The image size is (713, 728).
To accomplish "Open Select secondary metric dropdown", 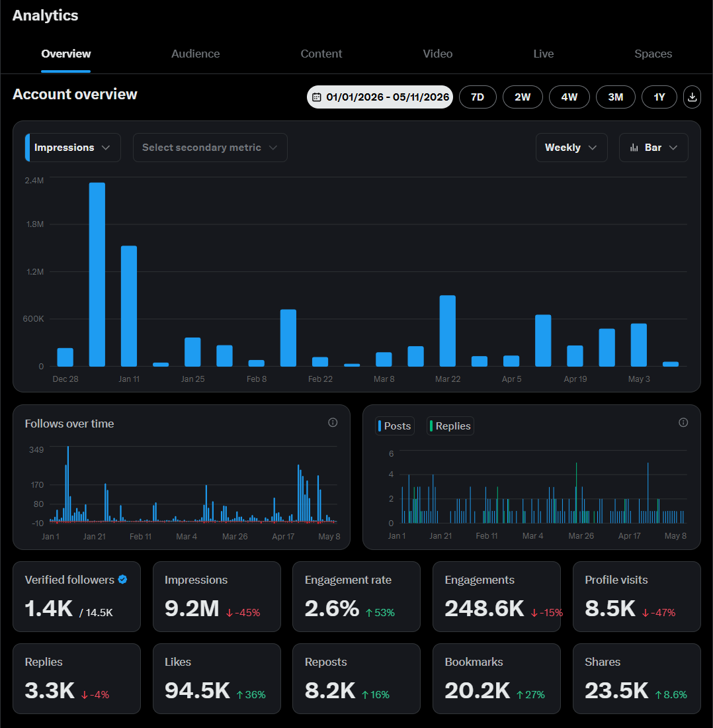I will click(210, 148).
